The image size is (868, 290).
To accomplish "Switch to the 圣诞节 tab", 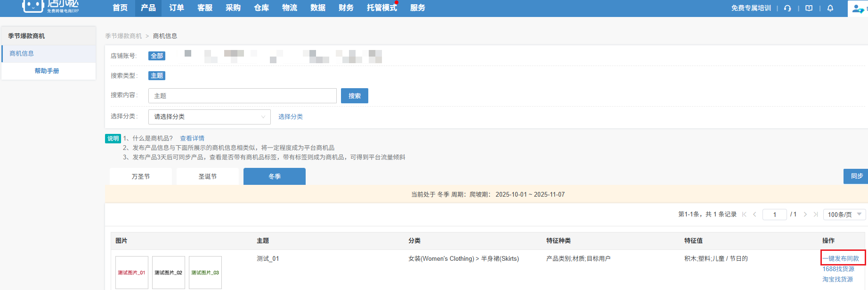I will [x=208, y=176].
